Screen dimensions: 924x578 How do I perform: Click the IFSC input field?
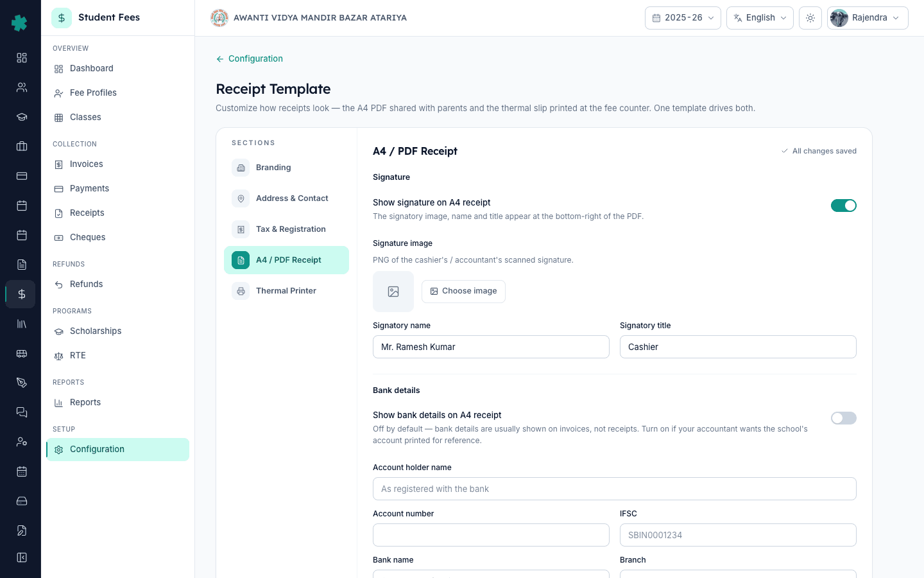[x=738, y=535]
